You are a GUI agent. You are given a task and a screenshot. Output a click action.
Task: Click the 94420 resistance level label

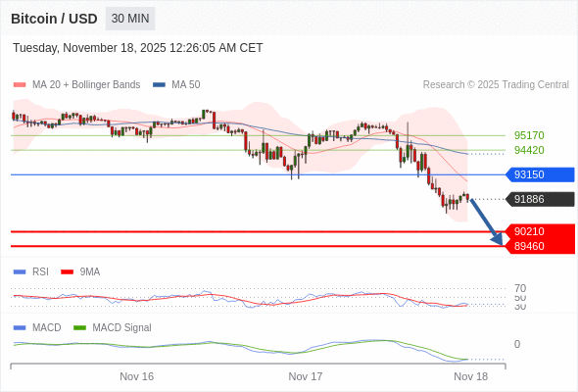click(529, 150)
